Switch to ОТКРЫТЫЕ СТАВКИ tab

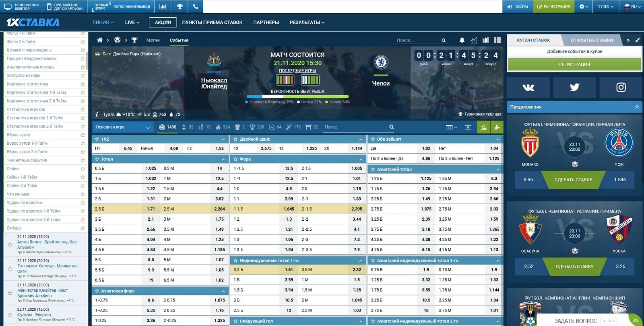[592, 40]
